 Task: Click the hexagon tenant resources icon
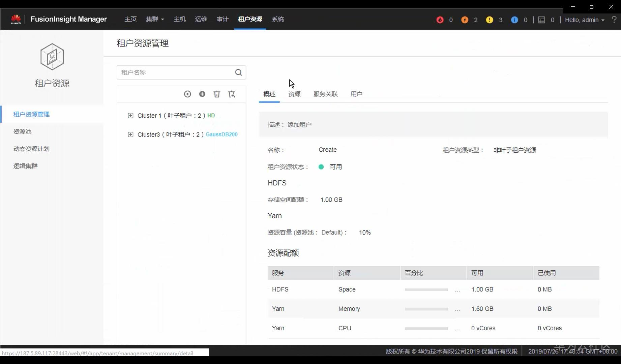[x=52, y=57]
